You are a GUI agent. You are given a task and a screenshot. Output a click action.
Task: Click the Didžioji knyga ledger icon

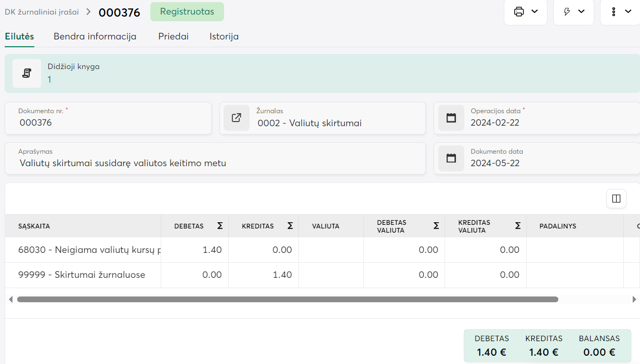tap(27, 73)
